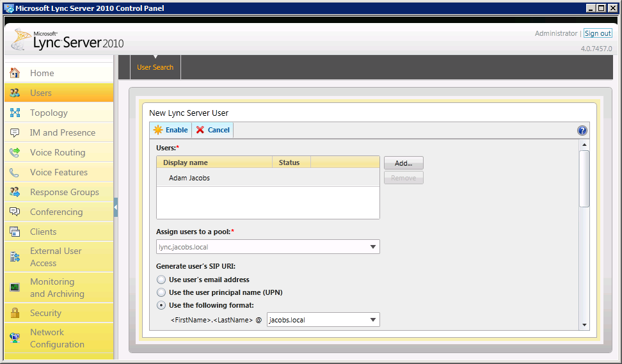Image resolution: width=622 pixels, height=364 pixels.
Task: Click the form scrollbar down arrow
Action: point(584,325)
